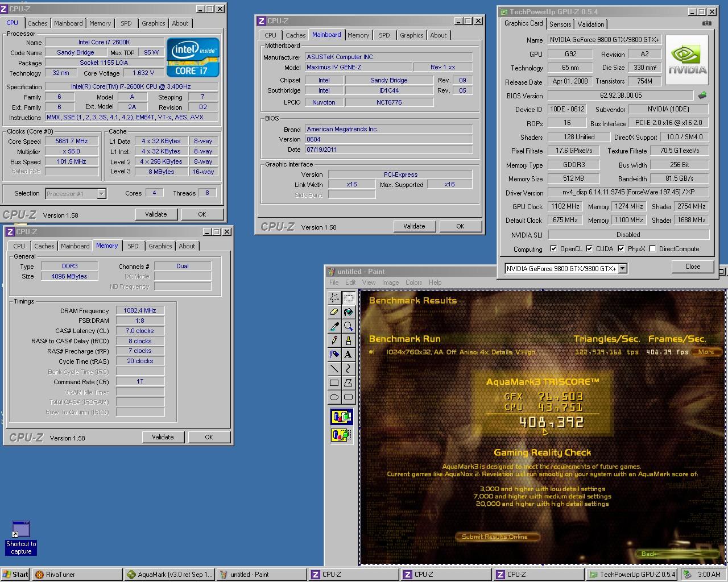Choose the Text tool in Paint

pos(349,355)
